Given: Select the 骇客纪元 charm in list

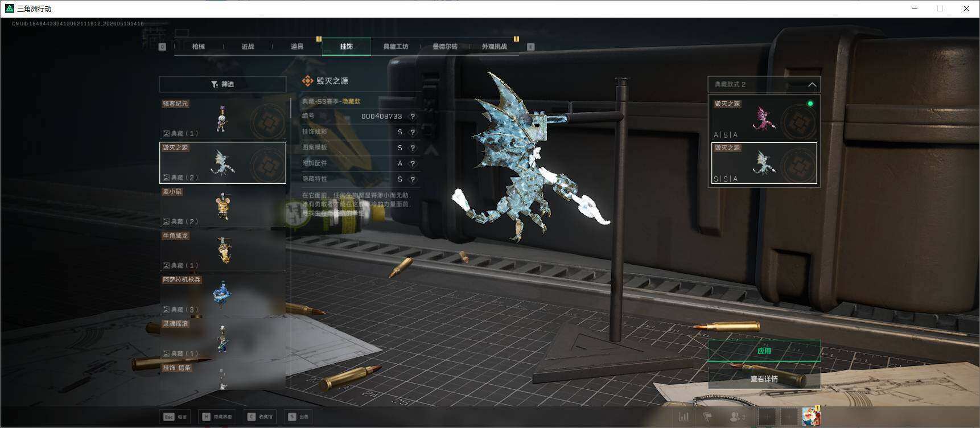Looking at the screenshot, I should click(223, 118).
